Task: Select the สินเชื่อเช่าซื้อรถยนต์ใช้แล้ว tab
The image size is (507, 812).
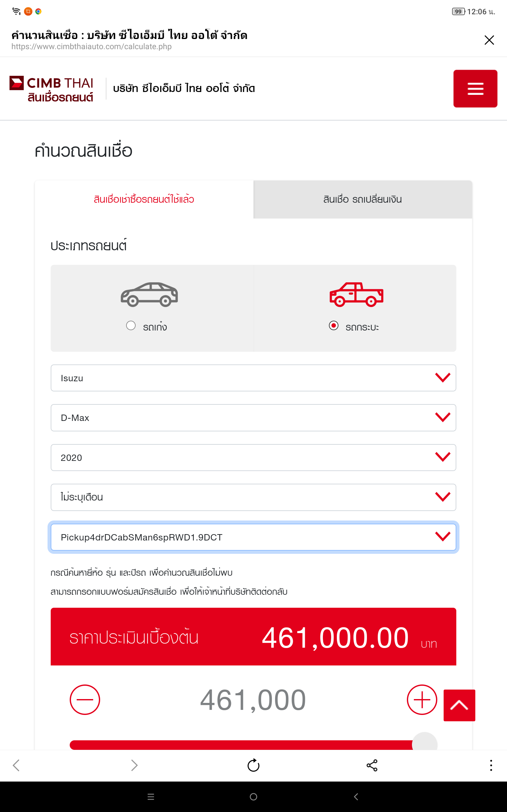Action: 144,199
